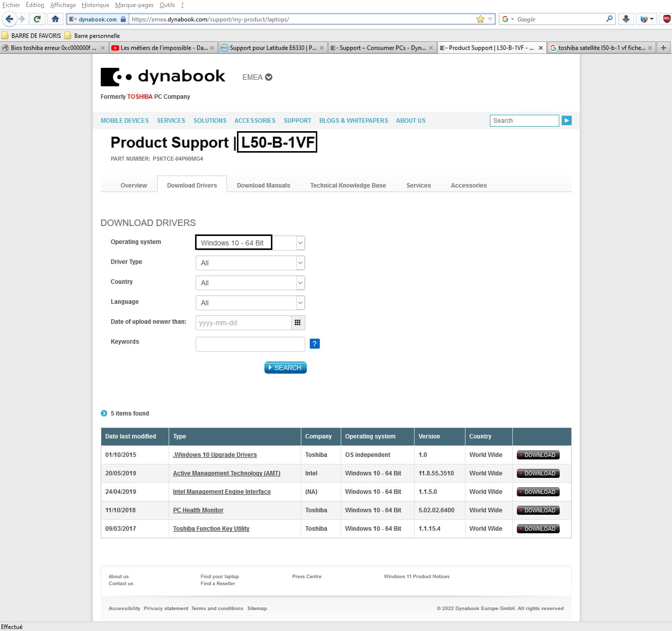Viewport: 672px width, 631px height.
Task: Switch to the Download Manuals tab
Action: click(x=263, y=185)
